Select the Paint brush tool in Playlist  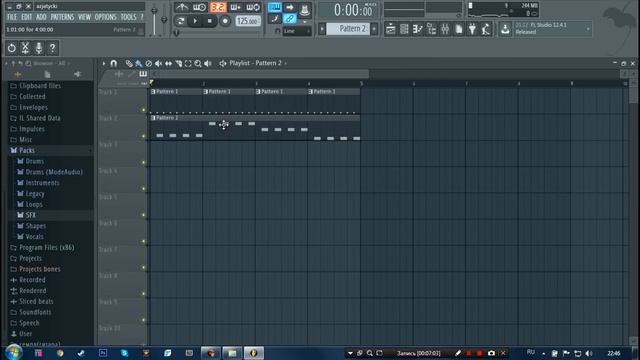pyautogui.click(x=139, y=63)
